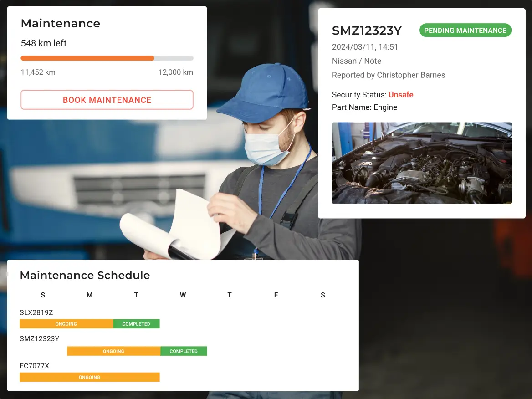Select the SMZ12323Y completed bar
This screenshot has width=532, height=399.
pyautogui.click(x=184, y=351)
